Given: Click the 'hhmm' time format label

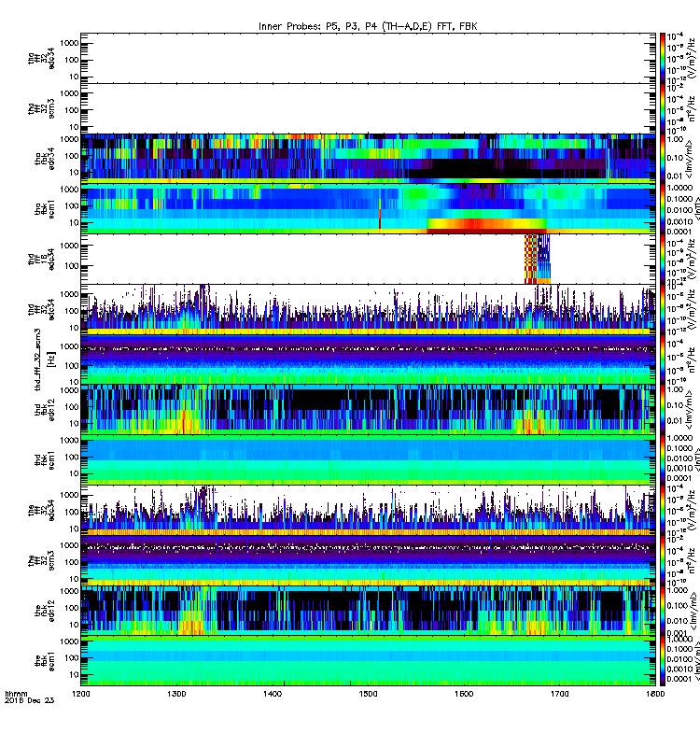Looking at the screenshot, I should click(16, 694).
